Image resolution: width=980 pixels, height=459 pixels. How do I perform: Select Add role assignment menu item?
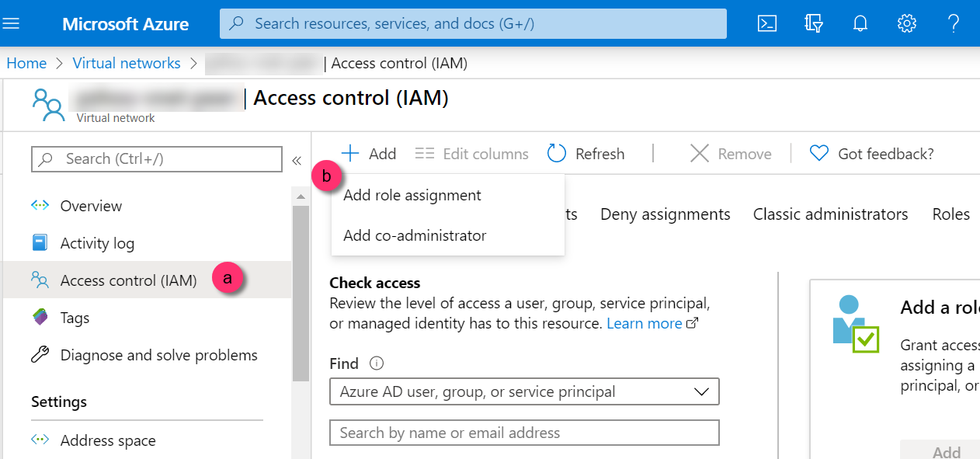click(412, 196)
